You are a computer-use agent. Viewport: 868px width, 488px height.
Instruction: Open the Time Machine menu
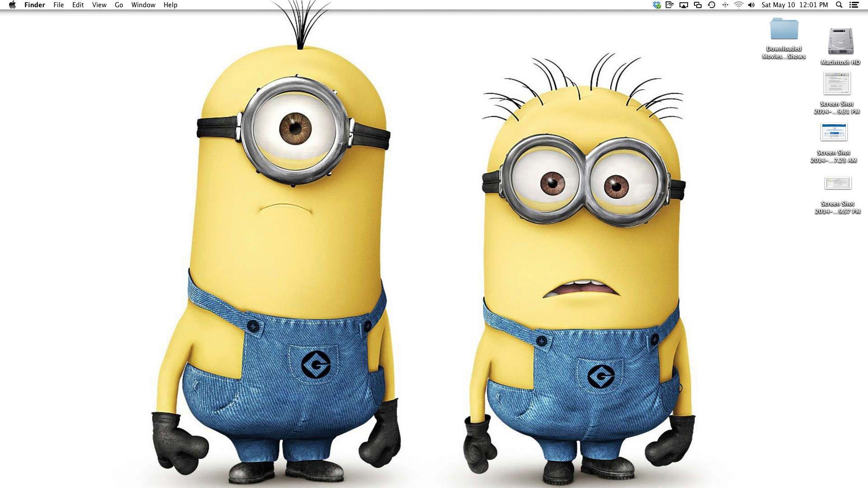[712, 5]
